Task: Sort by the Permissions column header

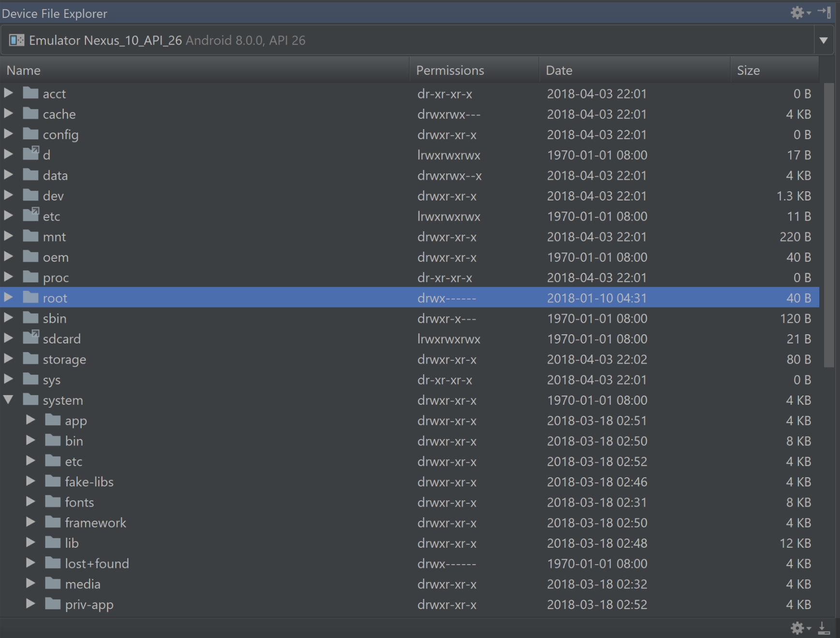Action: (475, 70)
